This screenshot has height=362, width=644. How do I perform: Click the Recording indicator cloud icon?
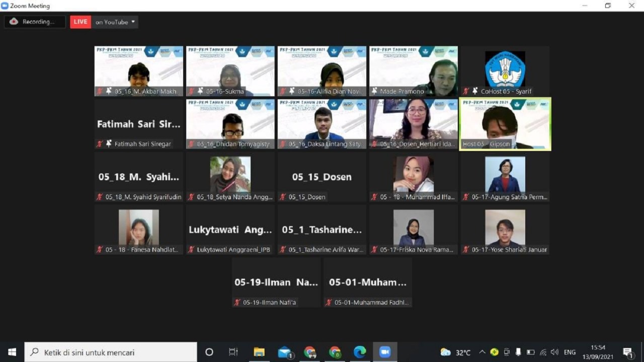[14, 22]
